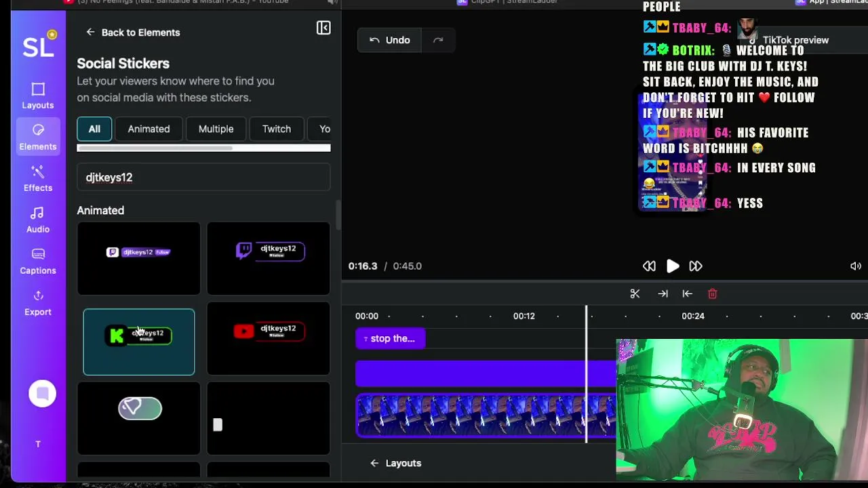
Task: Choose the Twitch logo djtkeys12 sticker
Action: (269, 258)
